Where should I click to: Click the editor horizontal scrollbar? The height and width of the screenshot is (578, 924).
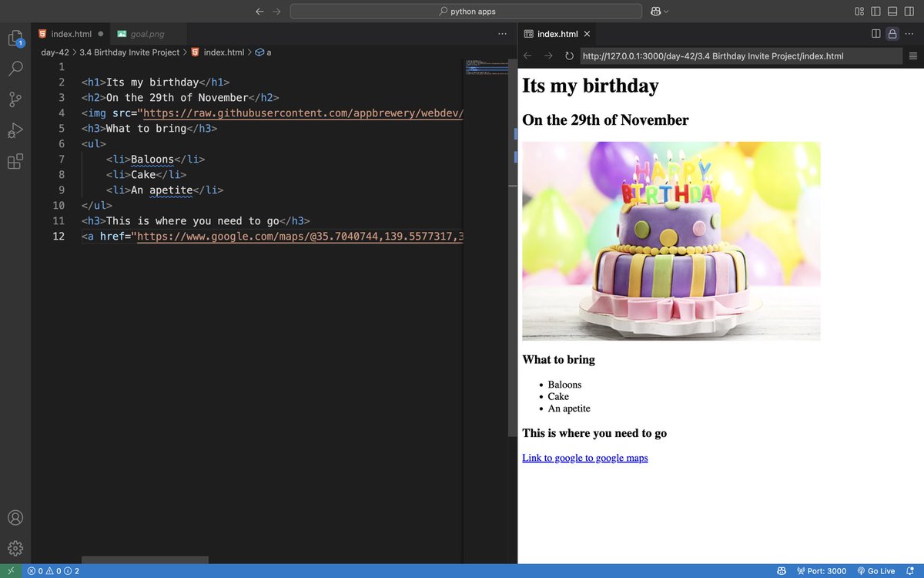coord(145,560)
